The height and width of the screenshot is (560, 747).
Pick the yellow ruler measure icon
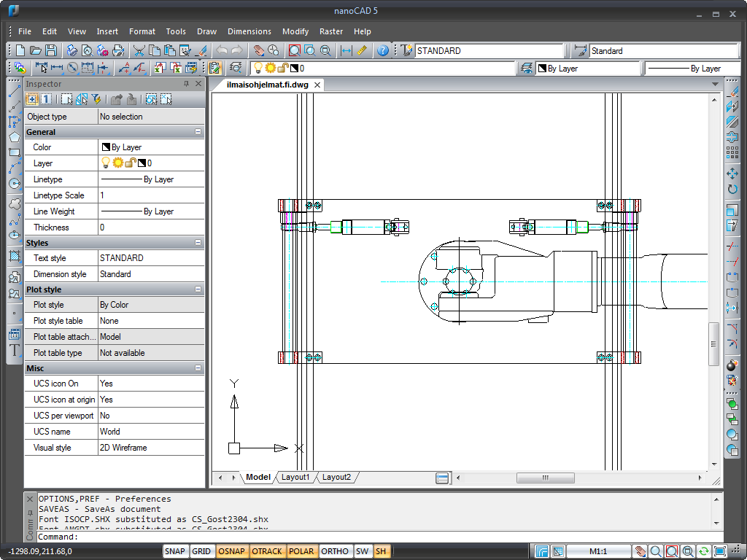pos(362,50)
